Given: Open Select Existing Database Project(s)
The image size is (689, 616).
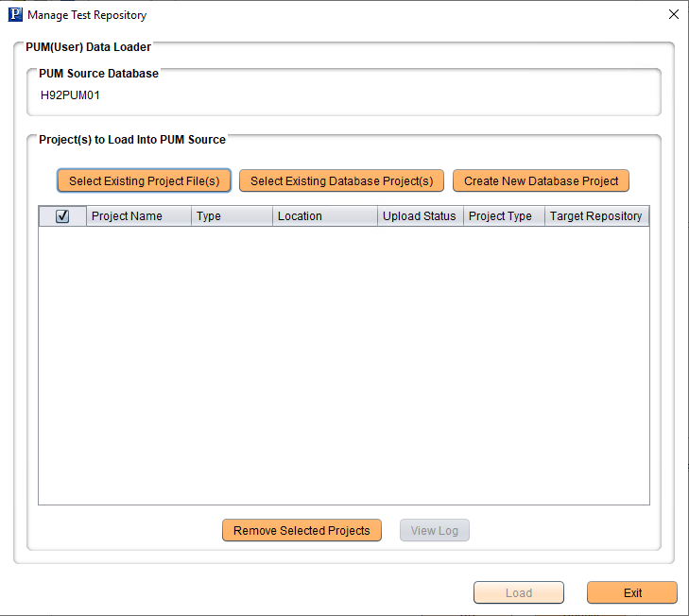Looking at the screenshot, I should click(341, 180).
